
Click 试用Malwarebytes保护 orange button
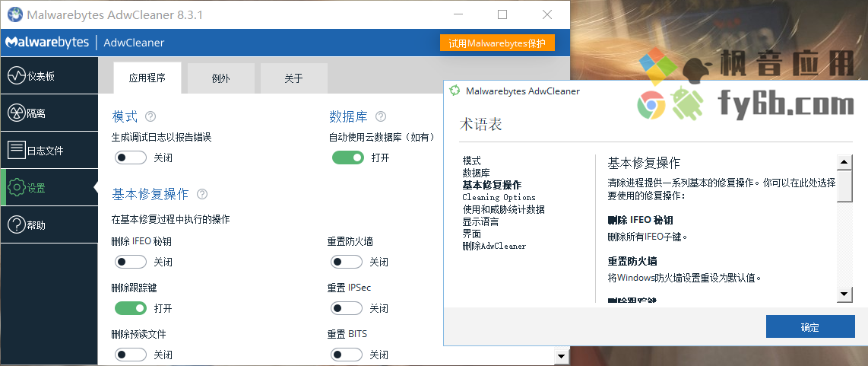click(497, 43)
